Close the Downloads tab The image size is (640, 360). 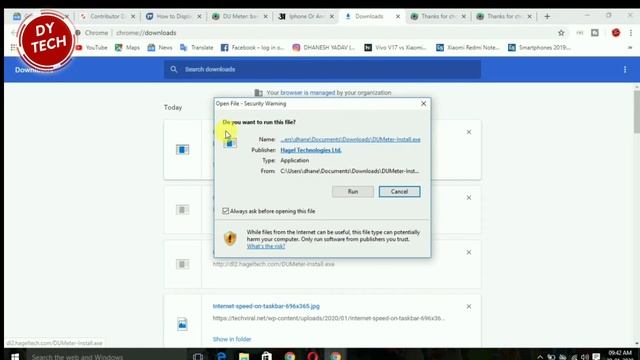(x=398, y=16)
